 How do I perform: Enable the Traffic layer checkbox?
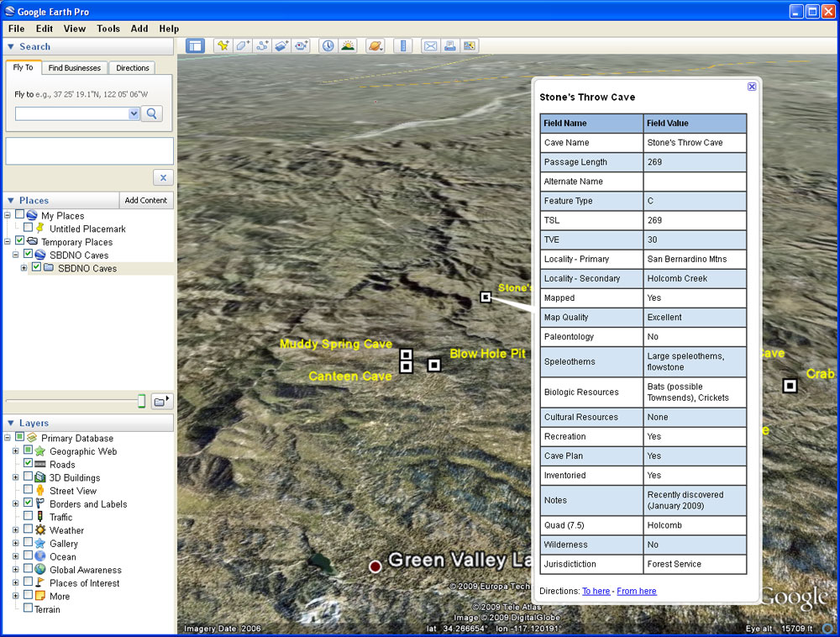click(x=28, y=515)
